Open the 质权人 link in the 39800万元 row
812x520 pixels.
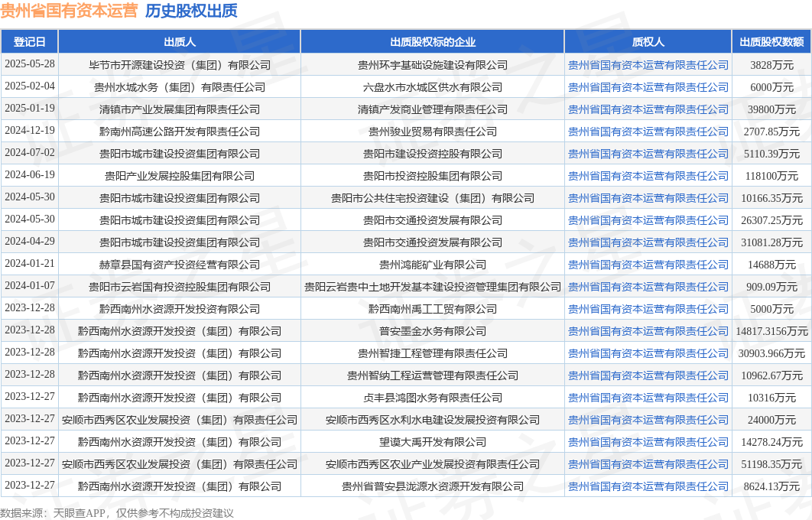coord(648,109)
